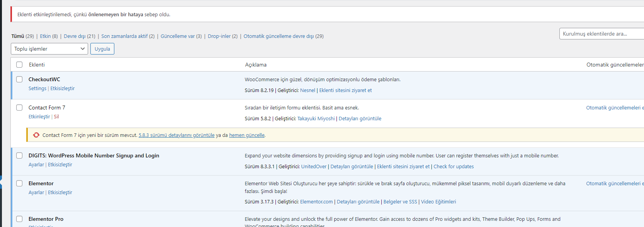Click Etkisizleştir under DIGITS plugin
The height and width of the screenshot is (227, 644).
tap(60, 165)
